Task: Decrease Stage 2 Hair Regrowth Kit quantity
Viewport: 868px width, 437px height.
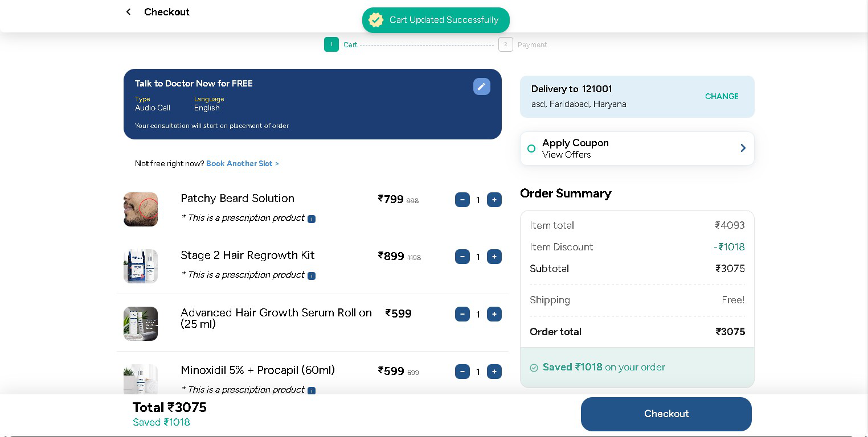Action: pyautogui.click(x=462, y=257)
